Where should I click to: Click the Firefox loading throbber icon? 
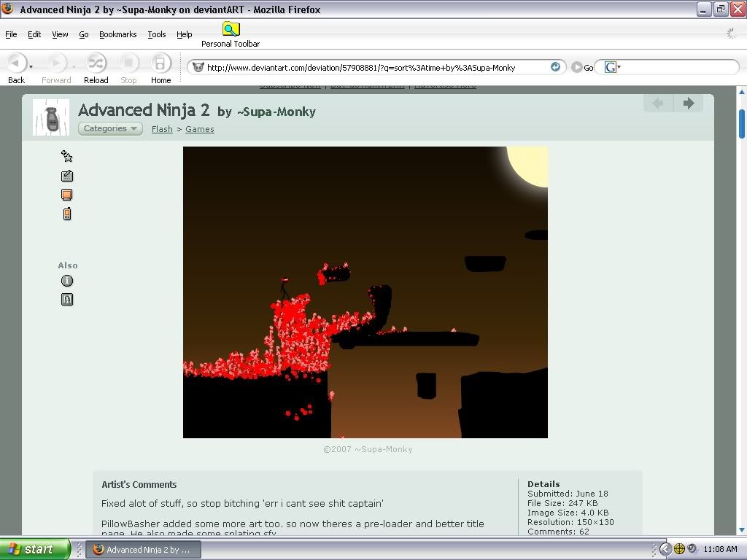[730, 34]
